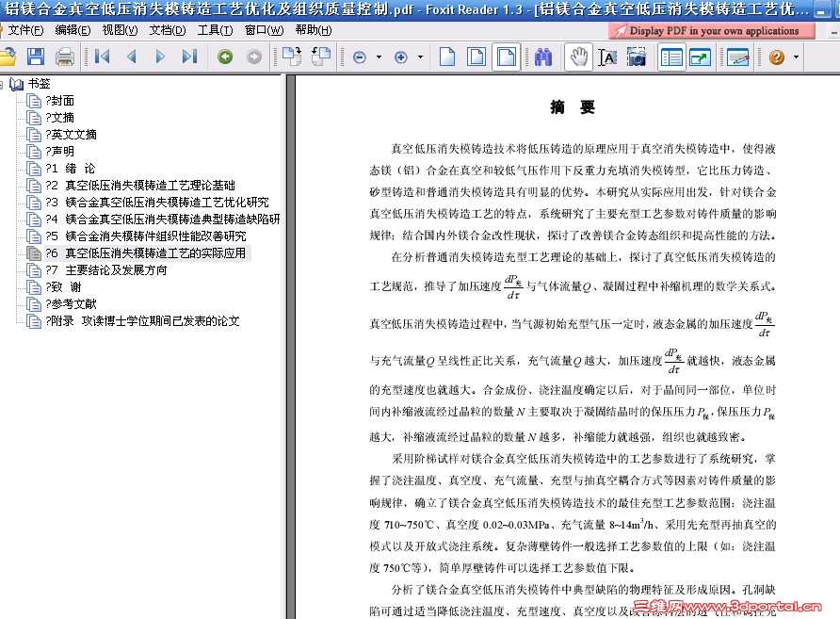Open the ?声明 bookmark
840x619 pixels.
[x=59, y=152]
